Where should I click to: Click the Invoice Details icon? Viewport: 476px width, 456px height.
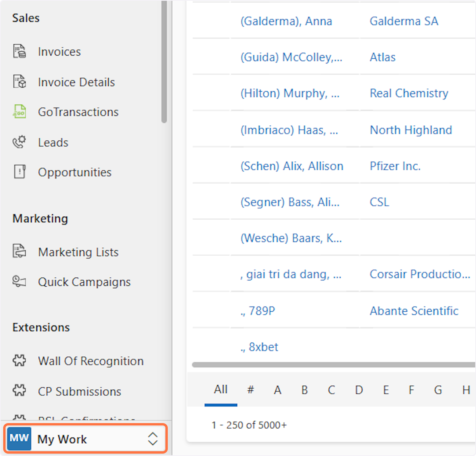click(19, 82)
